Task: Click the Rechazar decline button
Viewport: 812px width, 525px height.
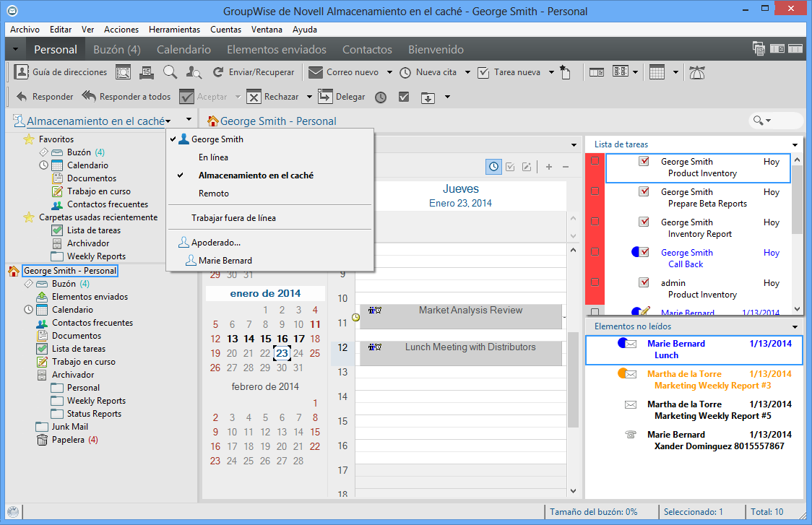Action: pos(272,97)
